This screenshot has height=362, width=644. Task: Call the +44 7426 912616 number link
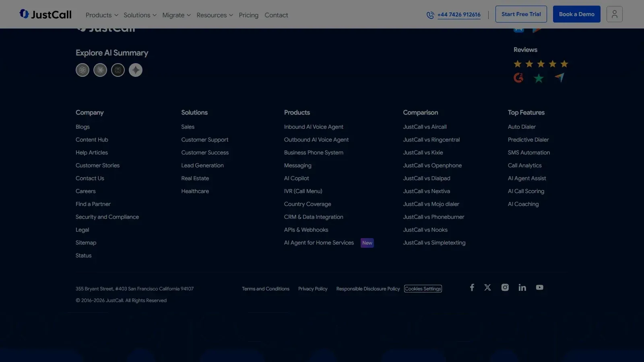[x=459, y=14]
